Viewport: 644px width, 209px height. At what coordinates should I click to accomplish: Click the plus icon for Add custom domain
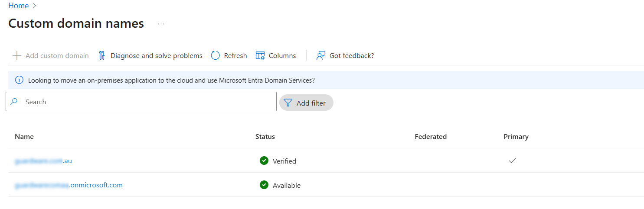click(x=17, y=55)
